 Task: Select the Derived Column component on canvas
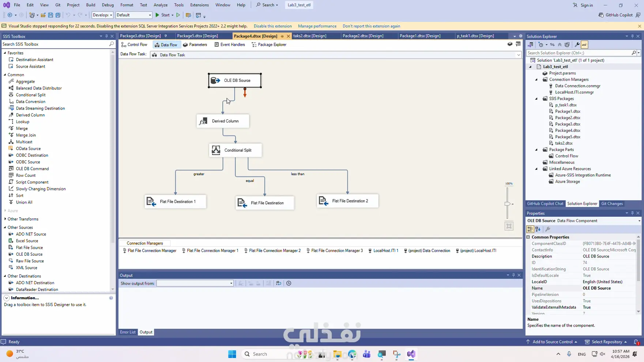[223, 121]
